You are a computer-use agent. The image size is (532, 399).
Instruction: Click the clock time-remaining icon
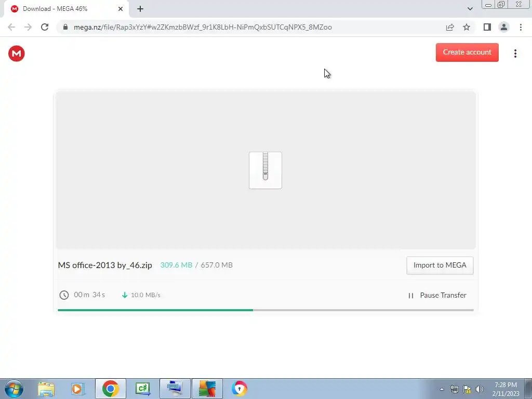(x=64, y=295)
